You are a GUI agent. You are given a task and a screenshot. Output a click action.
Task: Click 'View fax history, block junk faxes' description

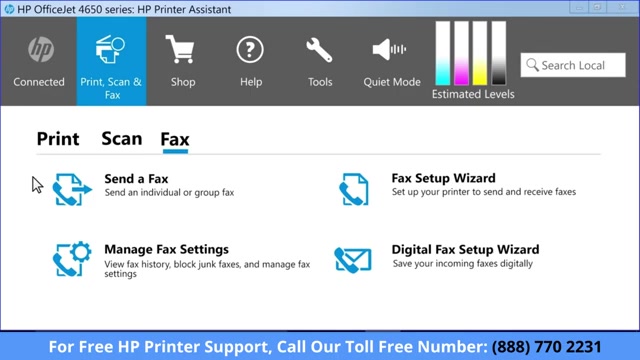point(207,269)
